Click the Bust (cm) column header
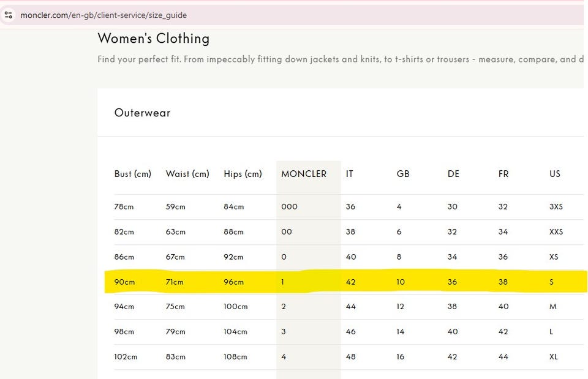Screen dimensions: 588x379 [x=132, y=174]
